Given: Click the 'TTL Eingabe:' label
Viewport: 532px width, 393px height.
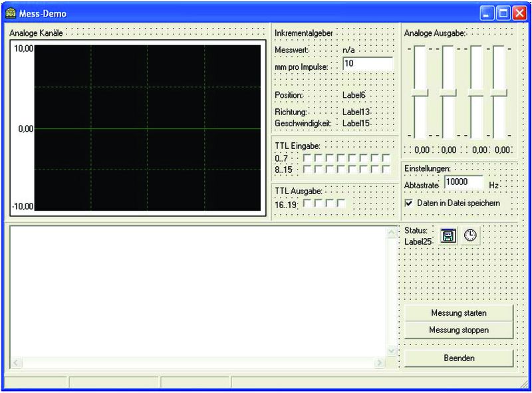Looking at the screenshot, I should tap(297, 146).
